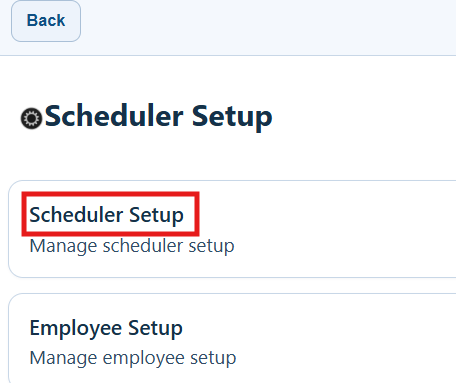
Task: Click the word Back inside the button
Action: point(46,21)
